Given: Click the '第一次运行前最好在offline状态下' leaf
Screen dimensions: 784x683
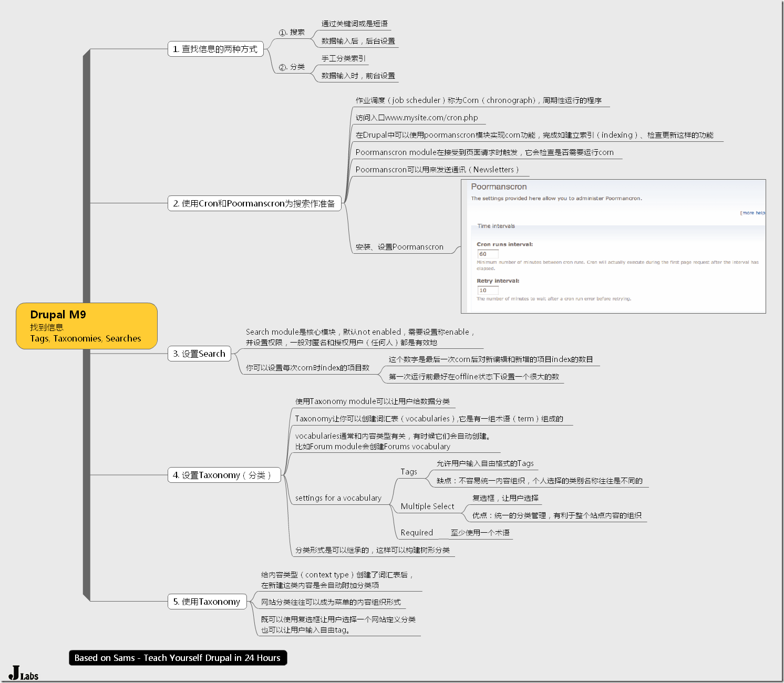Looking at the screenshot, I should point(474,377).
